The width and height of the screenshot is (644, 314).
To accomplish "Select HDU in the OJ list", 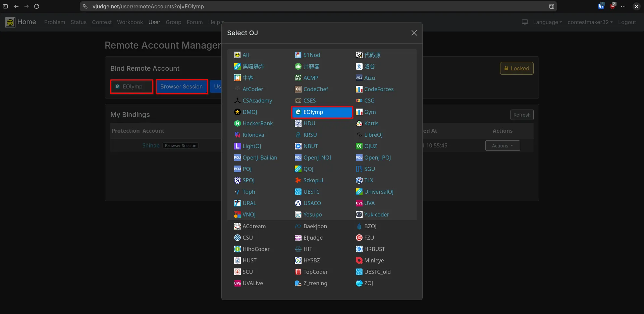I will click(x=309, y=123).
